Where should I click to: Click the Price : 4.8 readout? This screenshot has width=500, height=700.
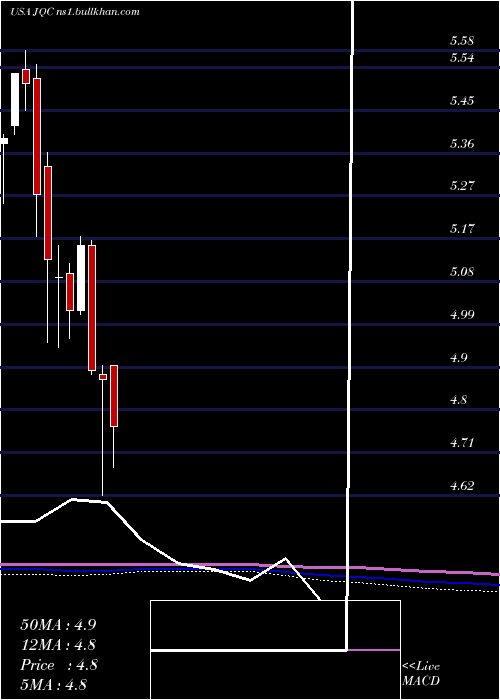click(58, 665)
